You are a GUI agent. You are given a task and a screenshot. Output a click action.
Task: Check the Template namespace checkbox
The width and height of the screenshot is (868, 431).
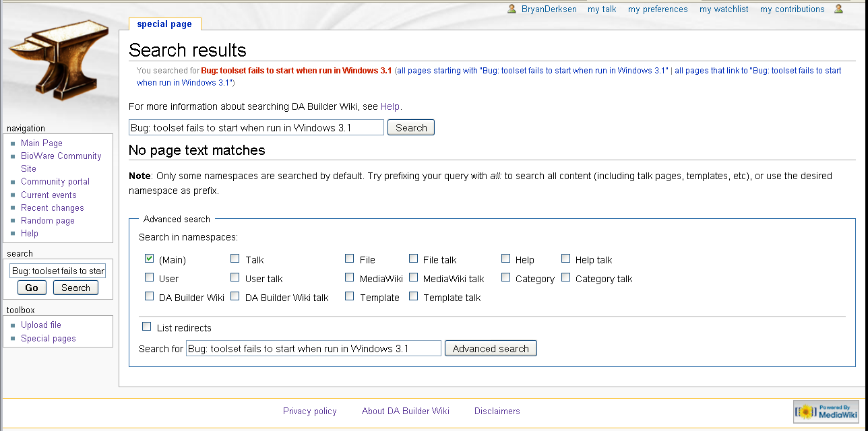tap(349, 296)
